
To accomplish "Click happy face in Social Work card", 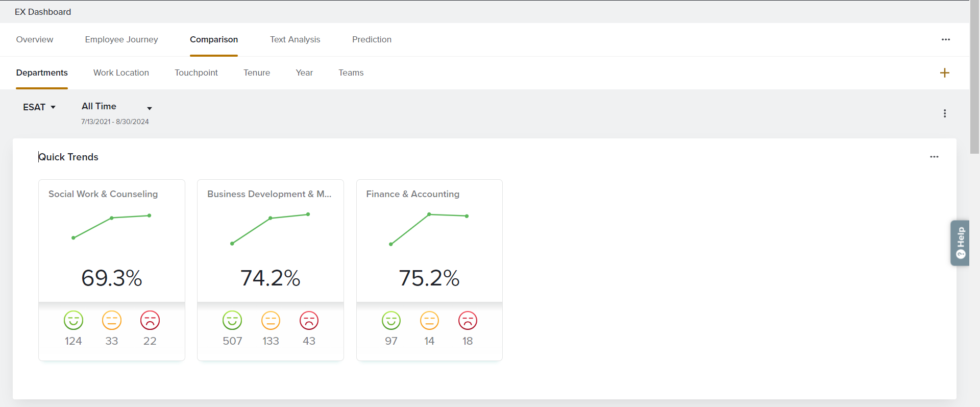I will (x=73, y=321).
